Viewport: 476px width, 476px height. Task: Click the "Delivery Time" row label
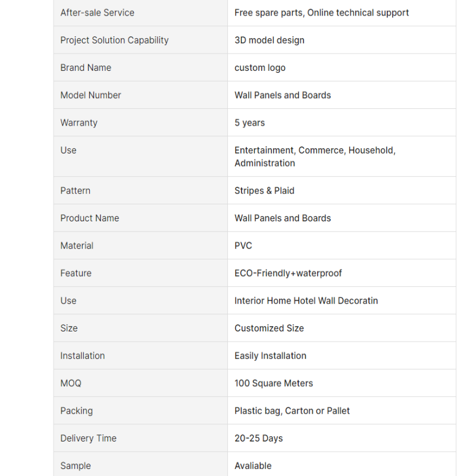point(88,438)
